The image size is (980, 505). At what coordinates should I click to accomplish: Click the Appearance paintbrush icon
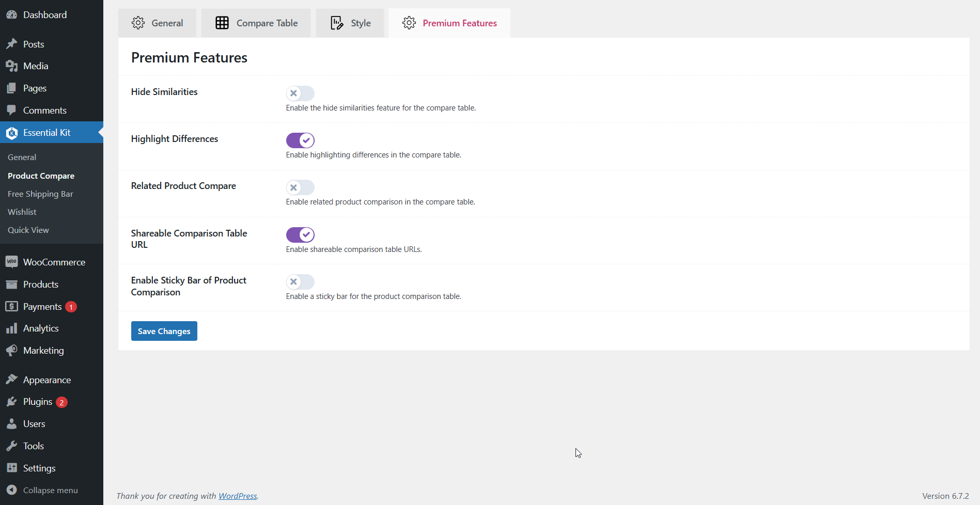tap(11, 380)
